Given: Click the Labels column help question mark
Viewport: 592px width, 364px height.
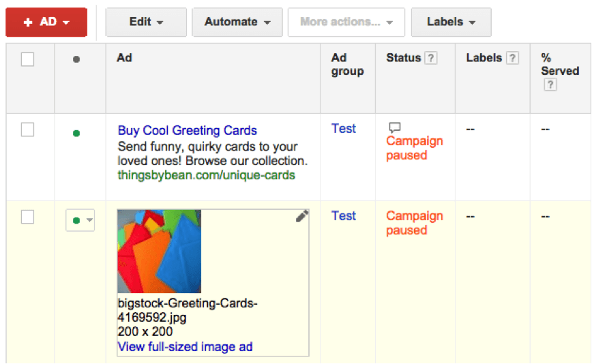Looking at the screenshot, I should (512, 59).
